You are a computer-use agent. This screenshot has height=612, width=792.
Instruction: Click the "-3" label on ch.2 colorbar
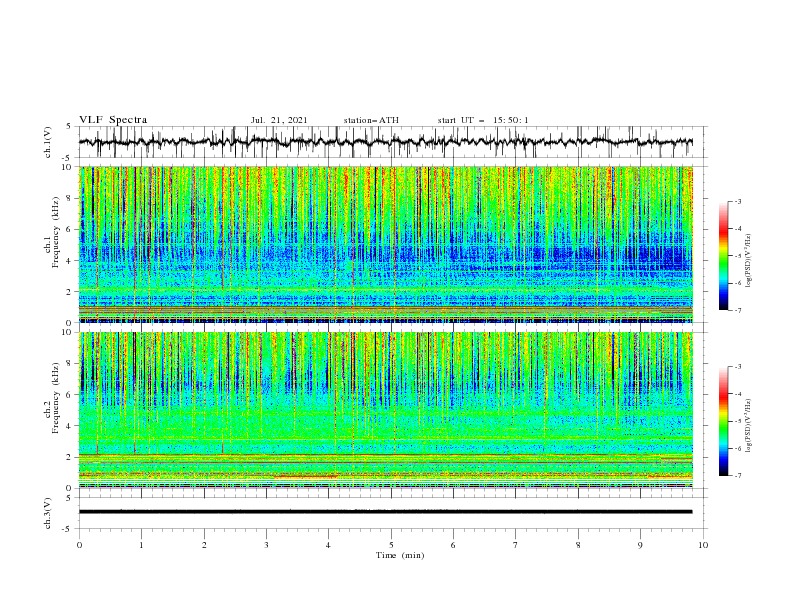point(738,367)
